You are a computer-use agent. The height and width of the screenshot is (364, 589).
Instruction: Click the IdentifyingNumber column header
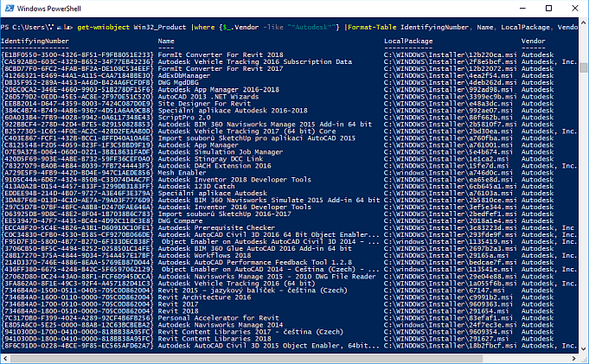pos(35,41)
